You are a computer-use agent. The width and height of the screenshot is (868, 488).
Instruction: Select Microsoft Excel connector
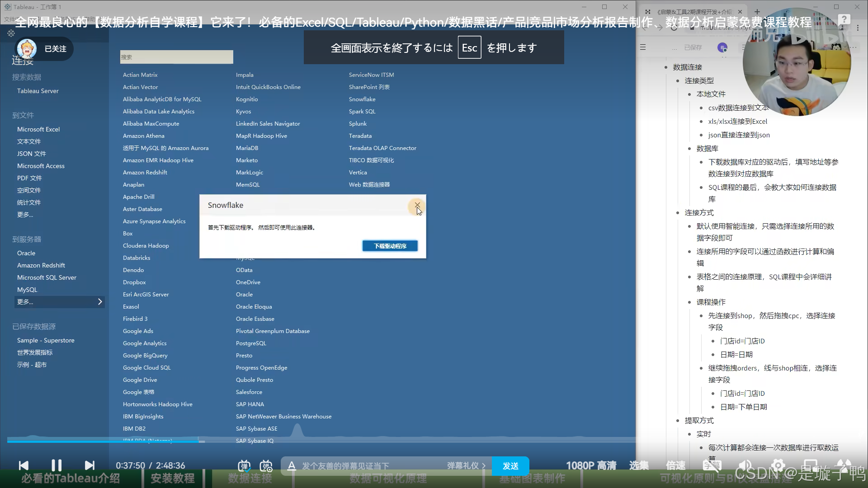click(38, 129)
